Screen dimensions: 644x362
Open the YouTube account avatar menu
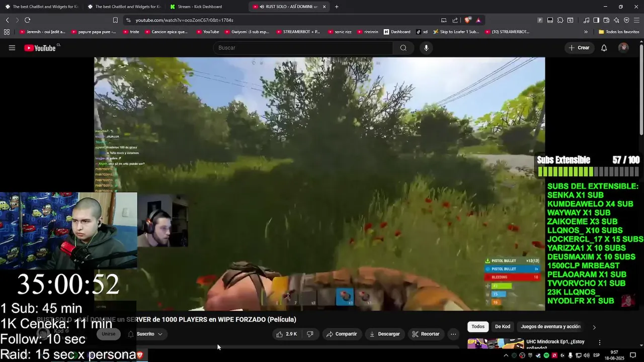point(623,48)
